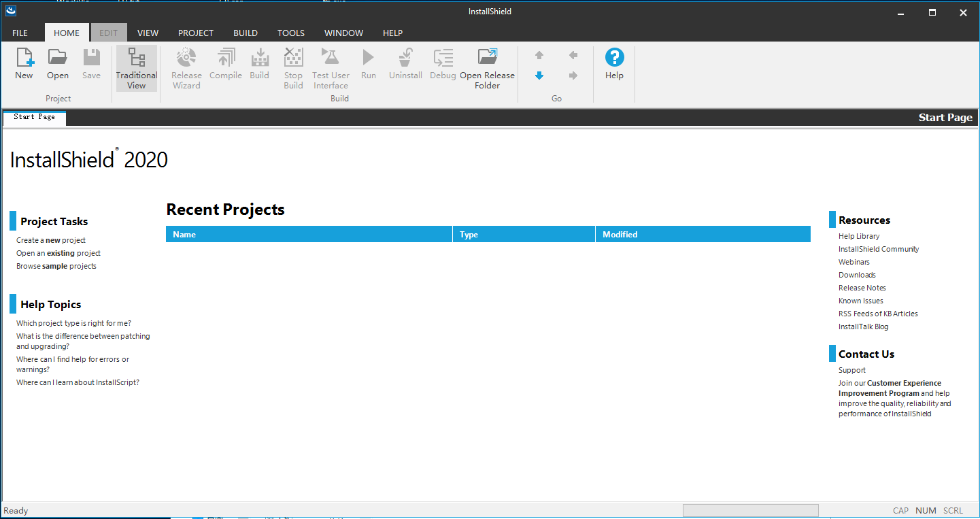Open patching versus upgrading help topic
The width and height of the screenshot is (980, 519).
click(83, 341)
